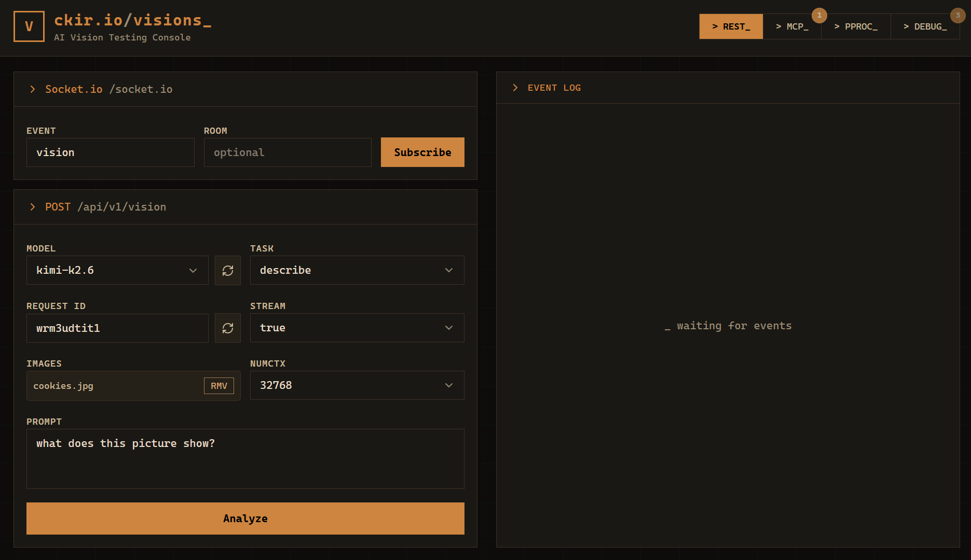The image size is (971, 560).
Task: Click the V logo icon
Action: pos(29,26)
